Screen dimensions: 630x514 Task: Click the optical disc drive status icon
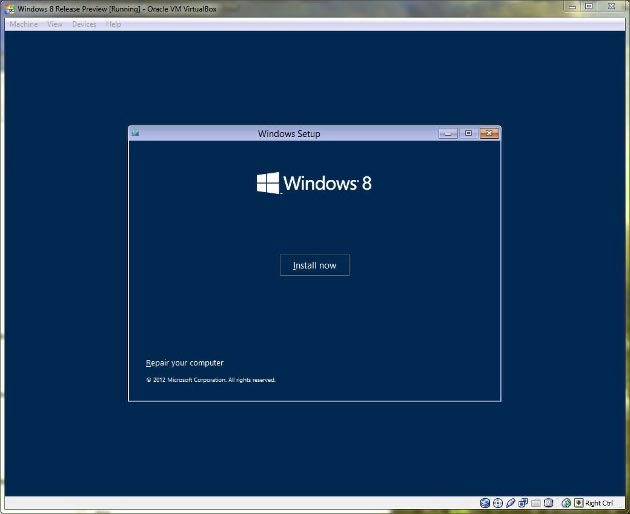point(497,503)
